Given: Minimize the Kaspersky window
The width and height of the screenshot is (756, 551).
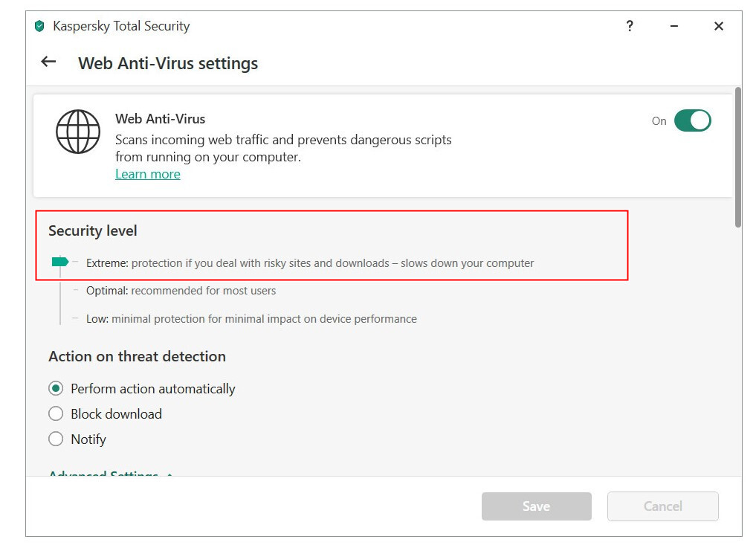Looking at the screenshot, I should (x=674, y=26).
